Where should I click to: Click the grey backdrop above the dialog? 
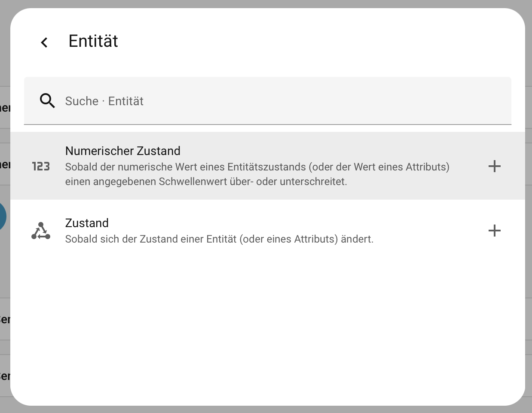[266, 3]
